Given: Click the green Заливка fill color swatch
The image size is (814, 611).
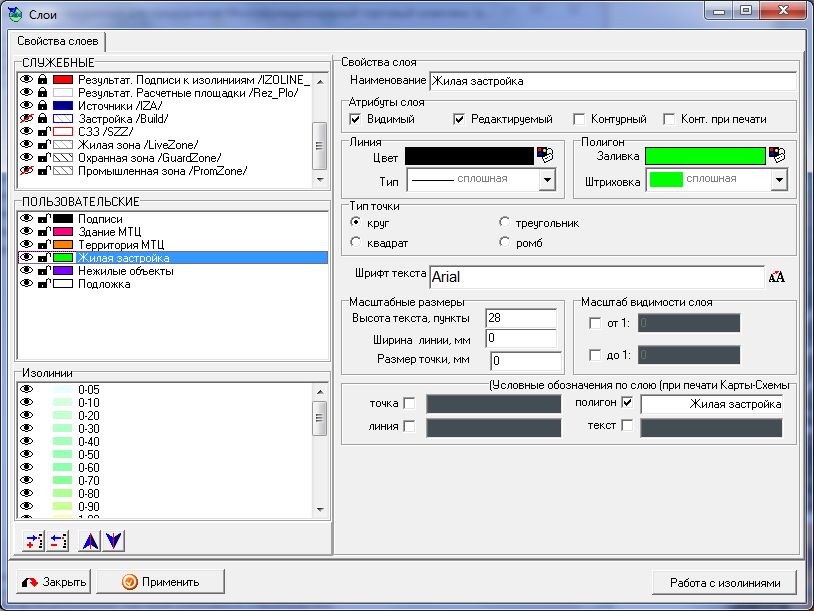Looking at the screenshot, I should pos(704,155).
